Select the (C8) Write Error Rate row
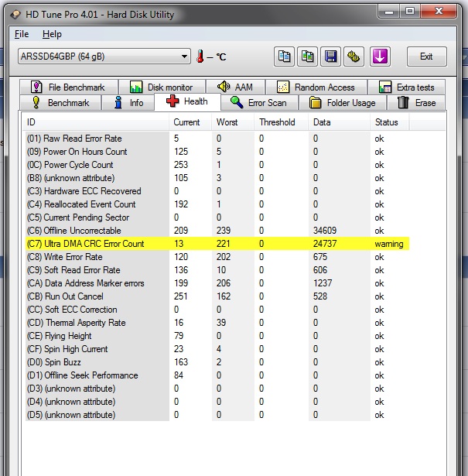The height and width of the screenshot is (476, 468). coord(217,257)
